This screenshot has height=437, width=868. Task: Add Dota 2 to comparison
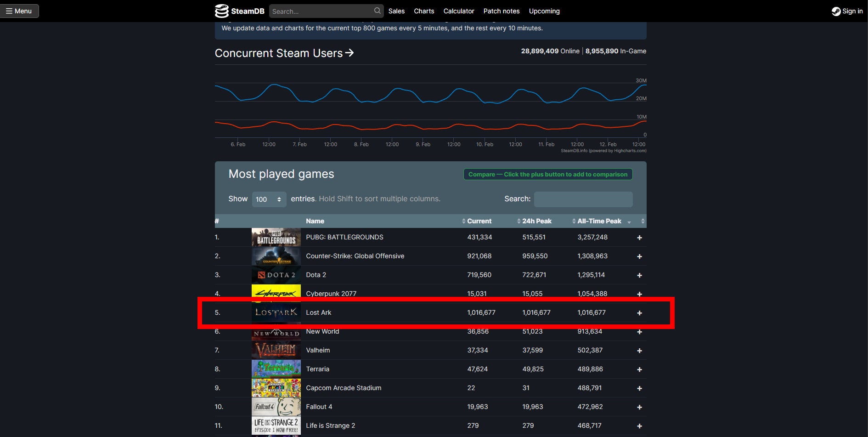click(639, 275)
